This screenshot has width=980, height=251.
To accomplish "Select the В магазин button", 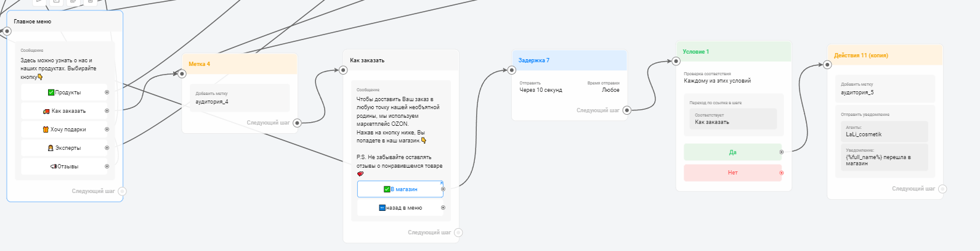I will tap(400, 189).
